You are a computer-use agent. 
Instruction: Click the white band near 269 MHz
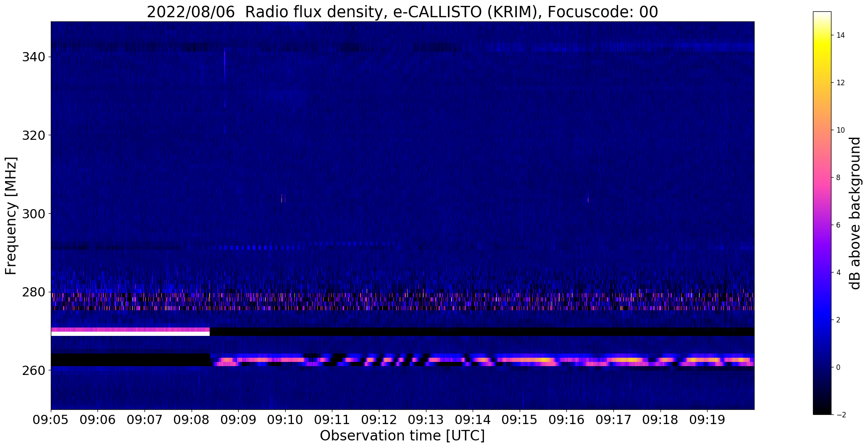point(130,334)
